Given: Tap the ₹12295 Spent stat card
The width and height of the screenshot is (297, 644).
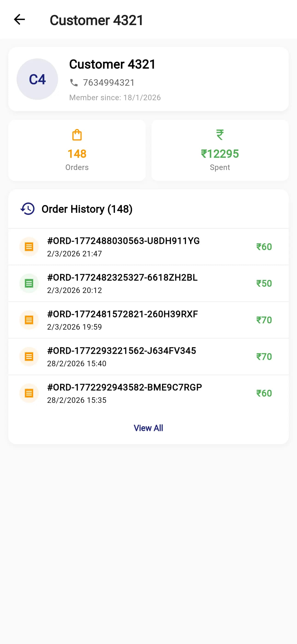Looking at the screenshot, I should [220, 150].
